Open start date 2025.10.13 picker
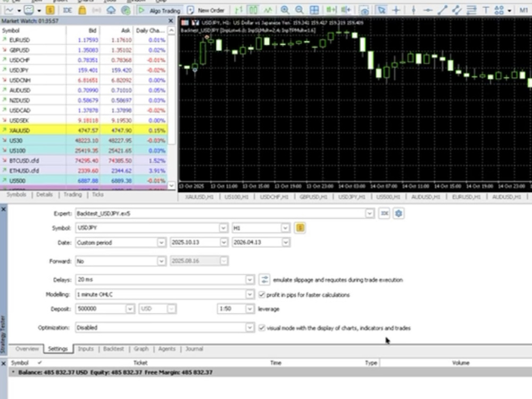Screen dimensions: 532x399 coord(223,243)
